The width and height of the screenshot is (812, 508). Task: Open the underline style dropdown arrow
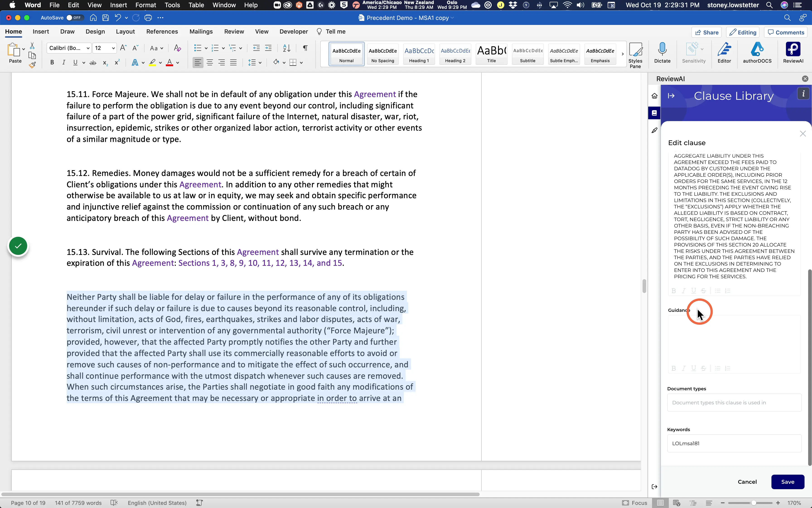pos(84,63)
